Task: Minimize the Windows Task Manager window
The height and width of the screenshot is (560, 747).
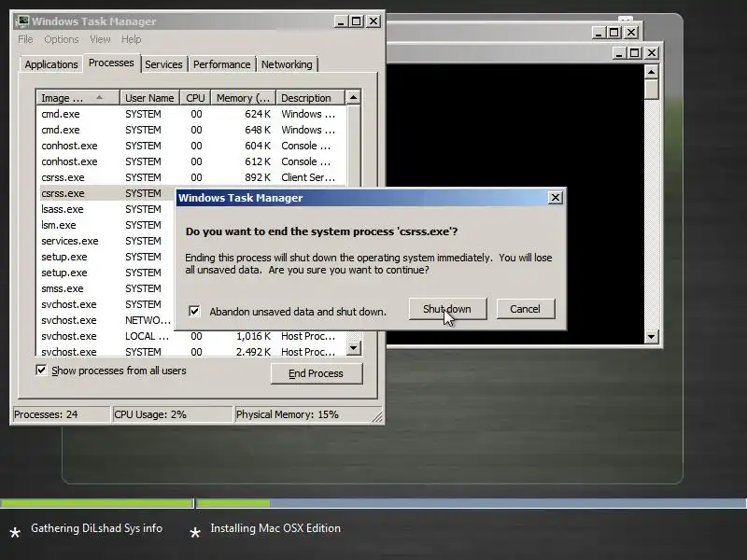Action: coord(340,21)
